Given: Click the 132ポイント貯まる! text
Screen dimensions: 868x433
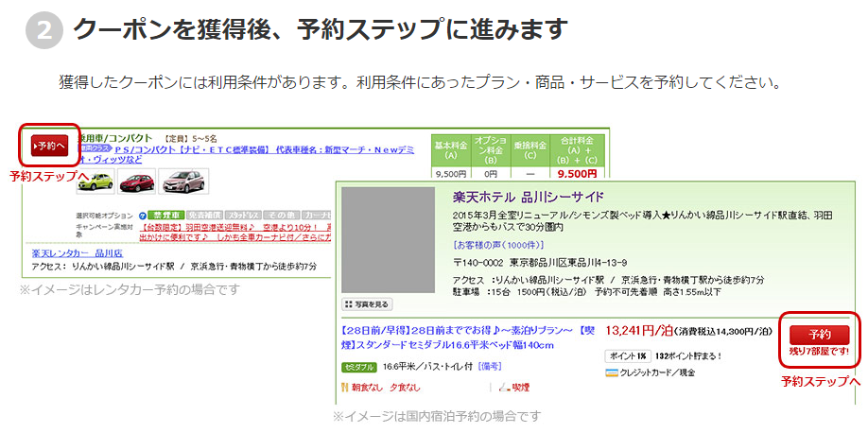Looking at the screenshot, I should coord(688,356).
